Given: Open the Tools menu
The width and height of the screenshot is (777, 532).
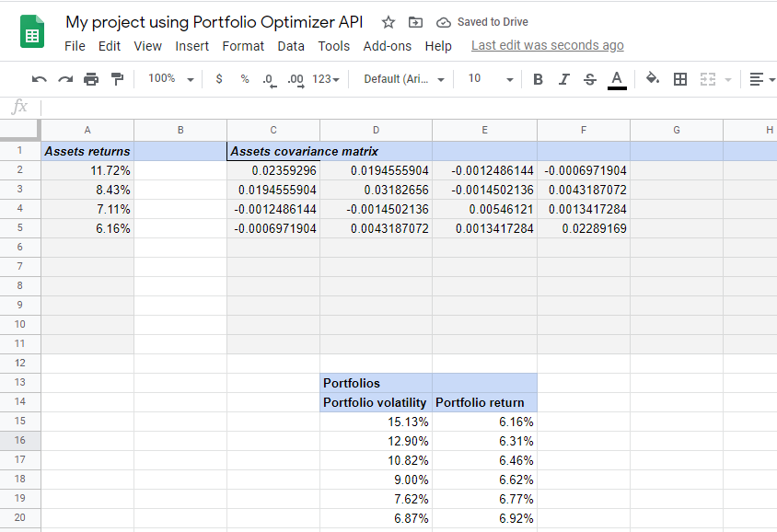Looking at the screenshot, I should [334, 46].
